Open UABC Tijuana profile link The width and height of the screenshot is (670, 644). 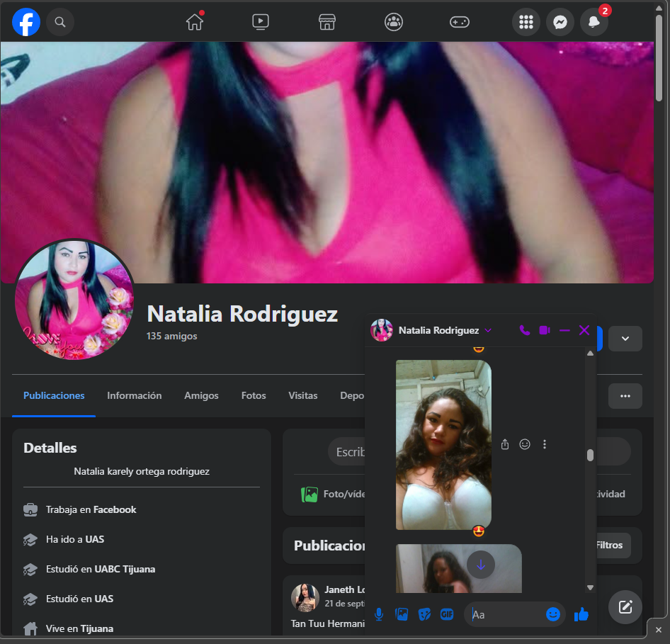pyautogui.click(x=125, y=569)
